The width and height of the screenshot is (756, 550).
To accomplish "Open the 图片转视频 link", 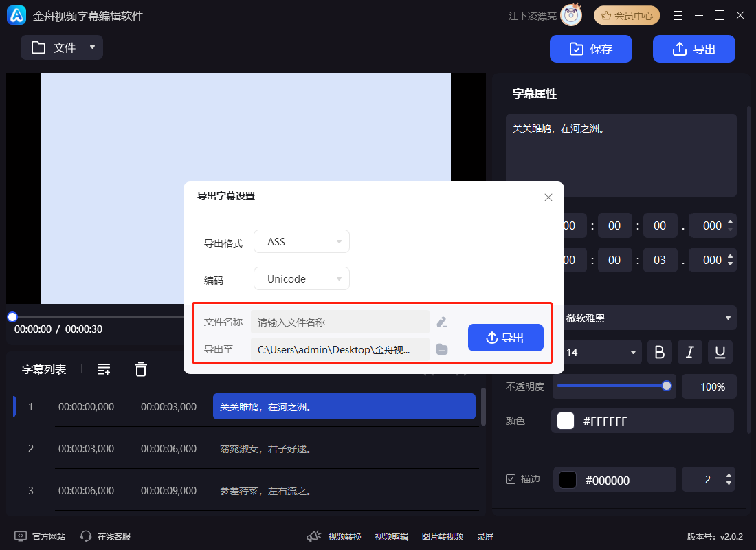I will (443, 536).
